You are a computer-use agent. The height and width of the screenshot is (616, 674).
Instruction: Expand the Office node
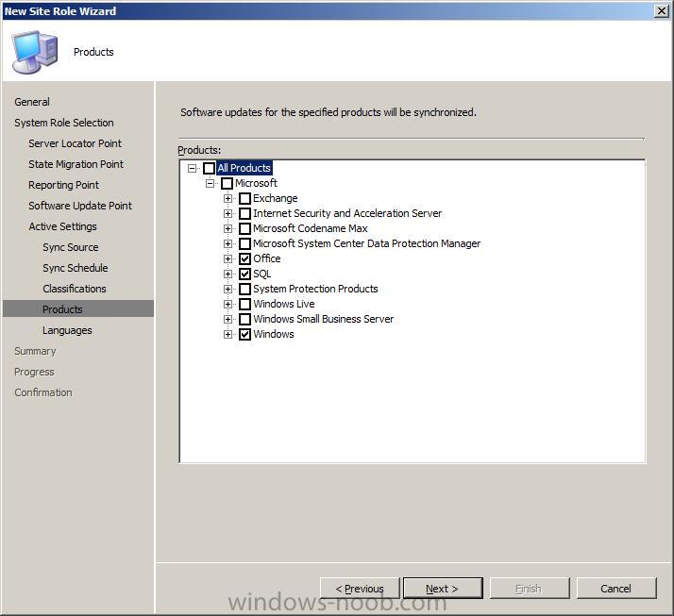point(227,258)
